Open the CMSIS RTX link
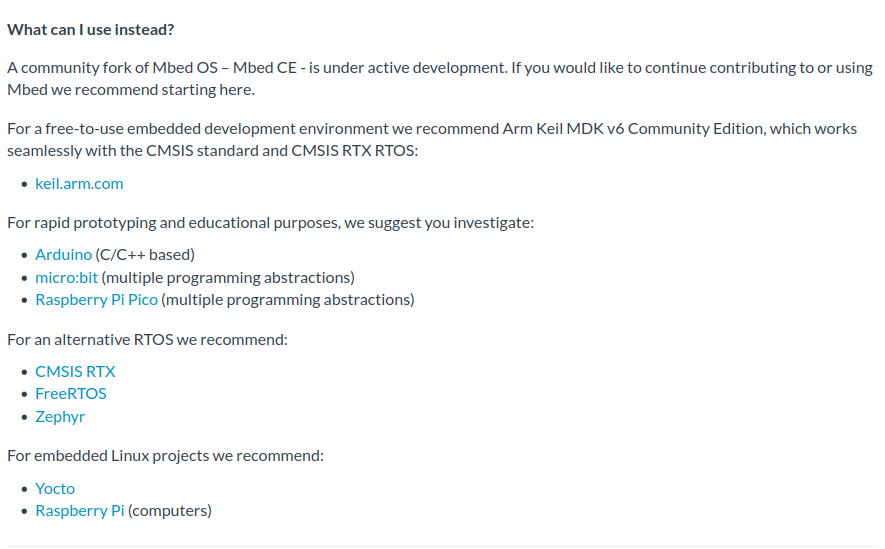Image resolution: width=885 pixels, height=549 pixels. (x=75, y=372)
